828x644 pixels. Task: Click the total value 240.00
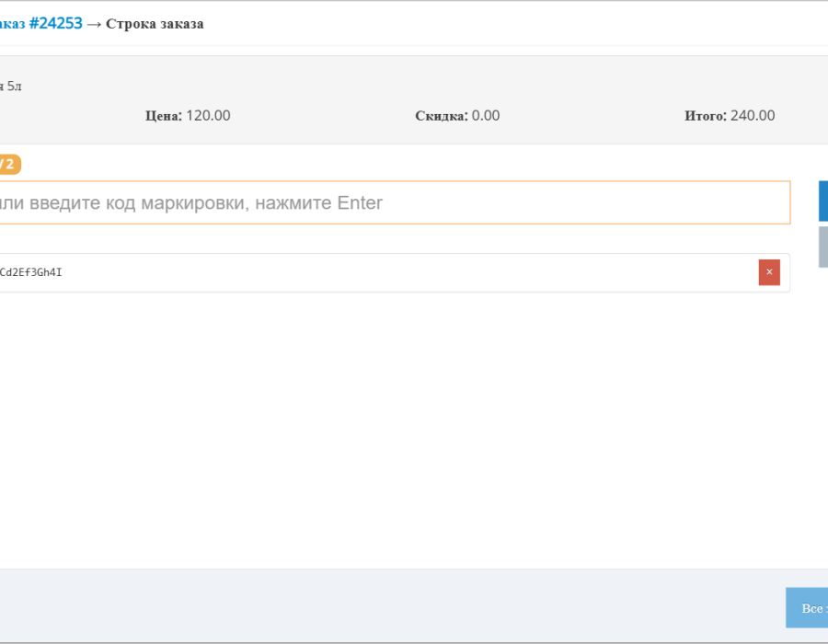[753, 116]
